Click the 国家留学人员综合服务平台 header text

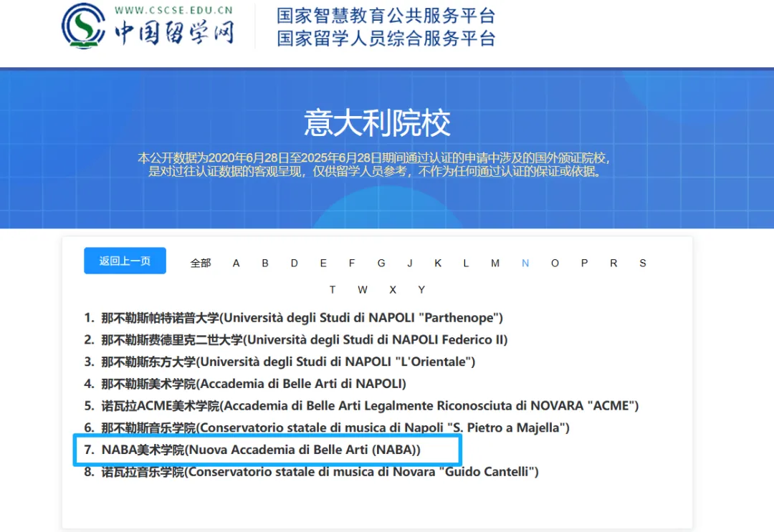point(386,39)
